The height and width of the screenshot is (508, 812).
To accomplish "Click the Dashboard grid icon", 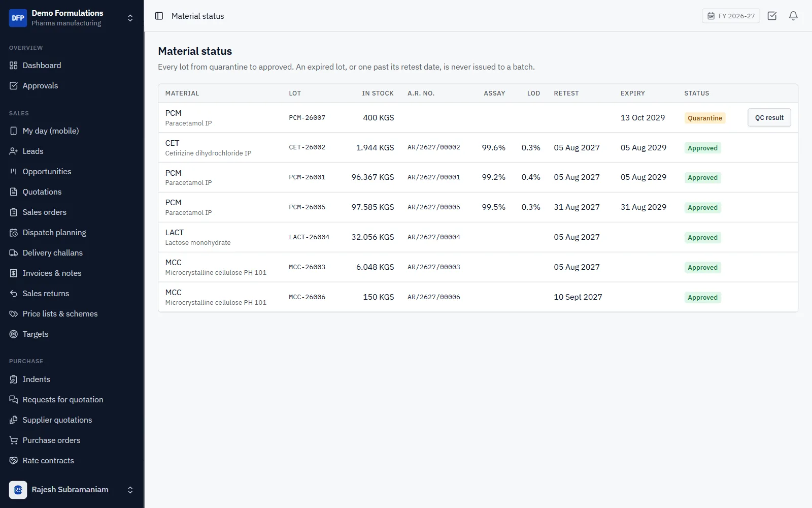I will [x=14, y=66].
